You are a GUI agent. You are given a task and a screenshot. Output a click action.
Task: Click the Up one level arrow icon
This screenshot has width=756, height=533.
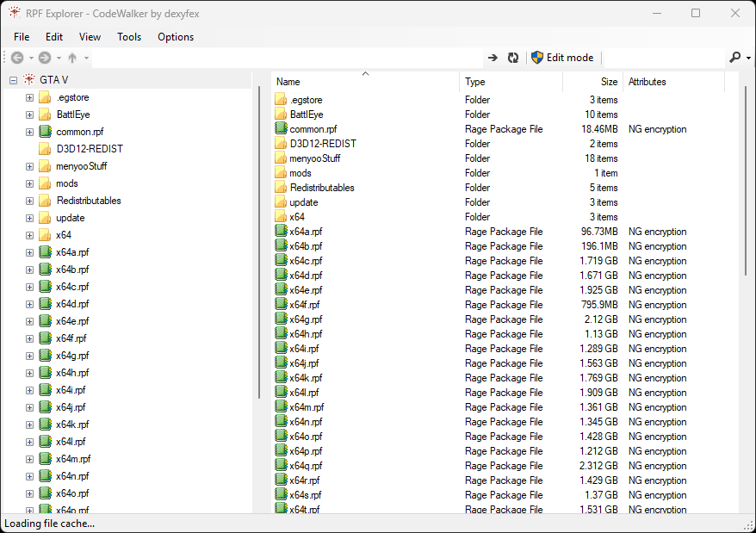[72, 58]
